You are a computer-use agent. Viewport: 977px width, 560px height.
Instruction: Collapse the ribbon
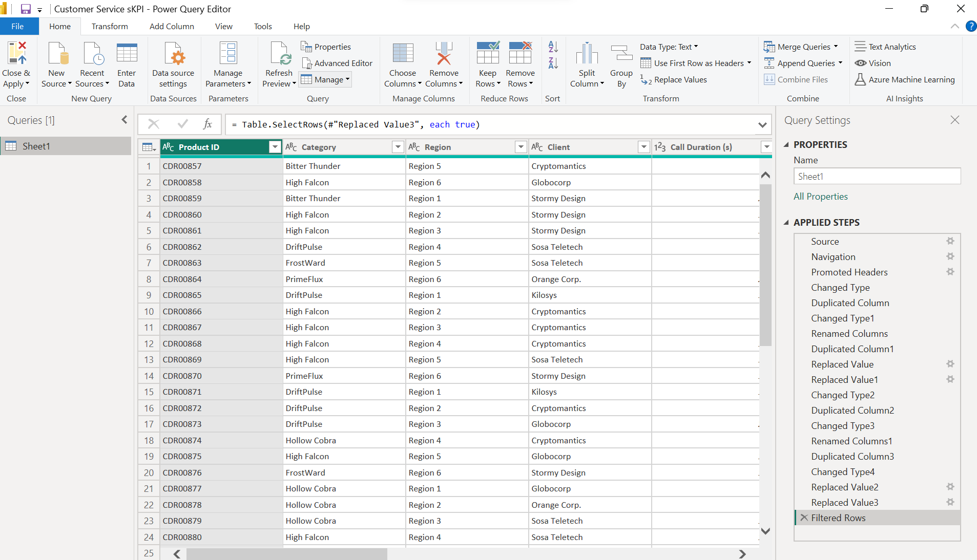click(x=954, y=26)
